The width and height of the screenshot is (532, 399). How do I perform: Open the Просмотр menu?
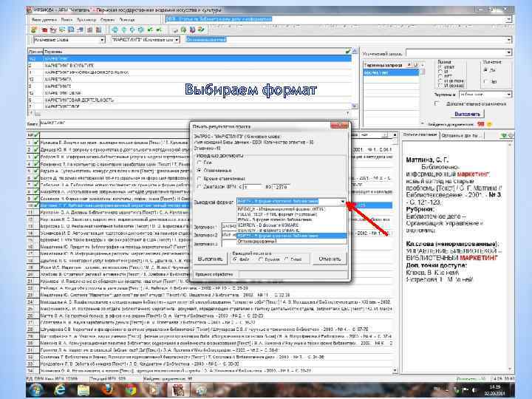[86, 20]
